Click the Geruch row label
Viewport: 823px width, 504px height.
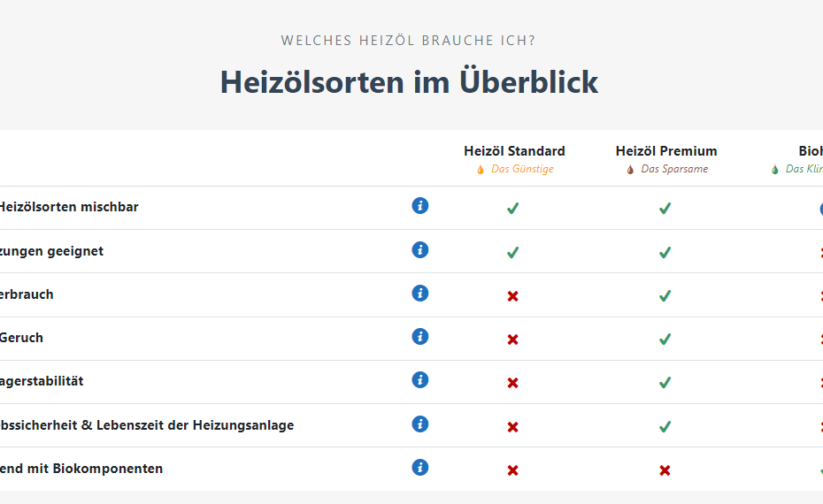[x=21, y=338]
